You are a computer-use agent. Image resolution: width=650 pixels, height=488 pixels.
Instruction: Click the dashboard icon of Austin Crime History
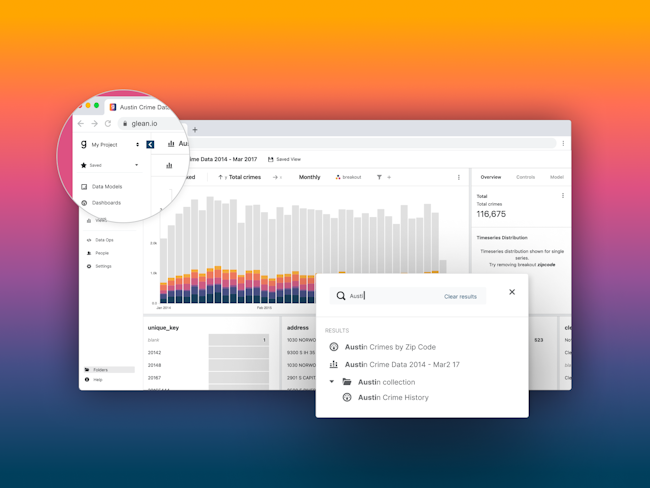pyautogui.click(x=347, y=397)
